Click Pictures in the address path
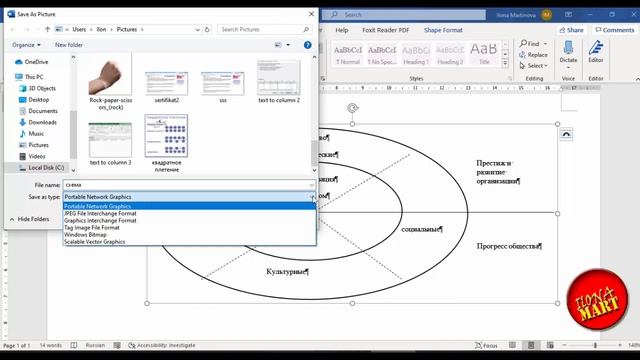This screenshot has width=640, height=360. 127,29
